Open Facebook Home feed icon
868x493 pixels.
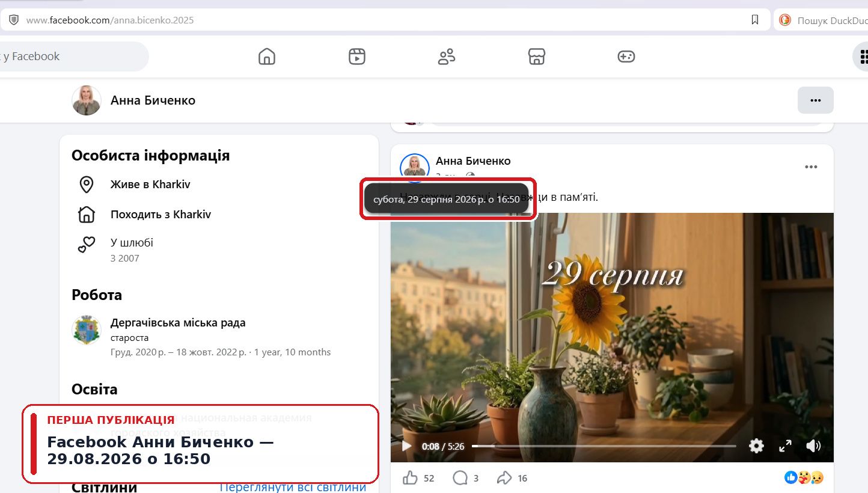coord(266,57)
